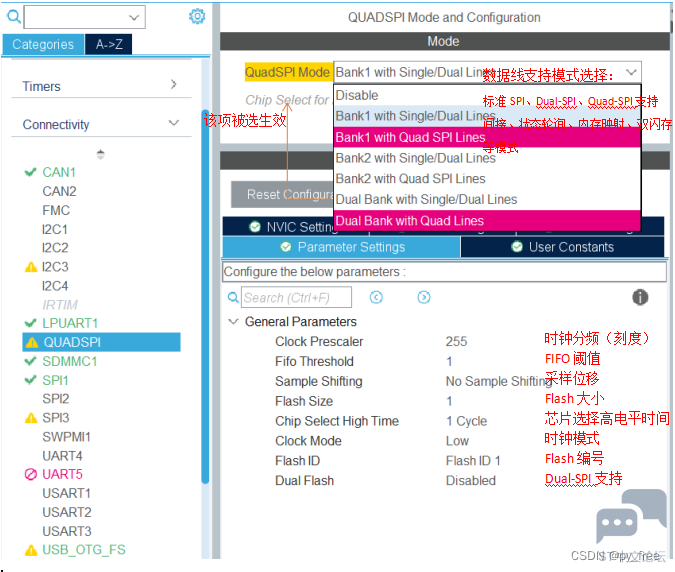The width and height of the screenshot is (675, 572).
Task: Switch to the A->Z tab
Action: [x=110, y=44]
